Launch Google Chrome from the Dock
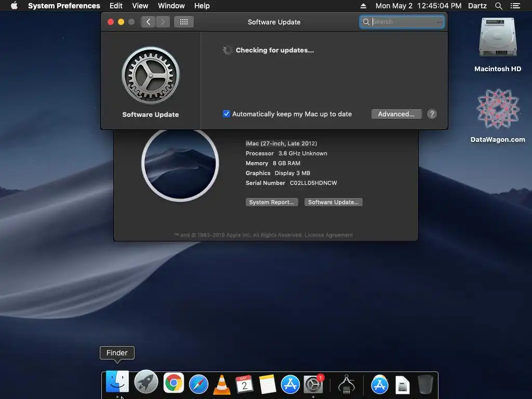Image resolution: width=532 pixels, height=399 pixels. [174, 383]
